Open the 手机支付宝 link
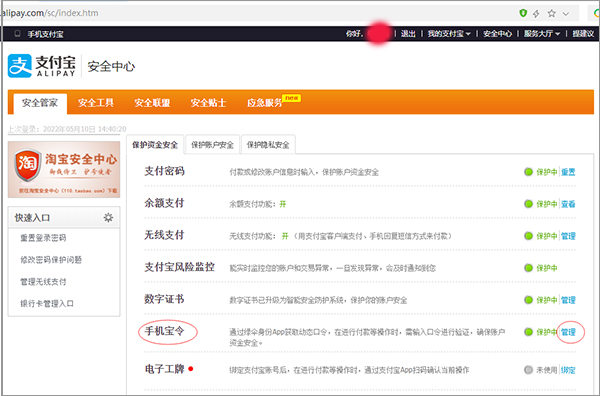The image size is (600, 396). (45, 34)
